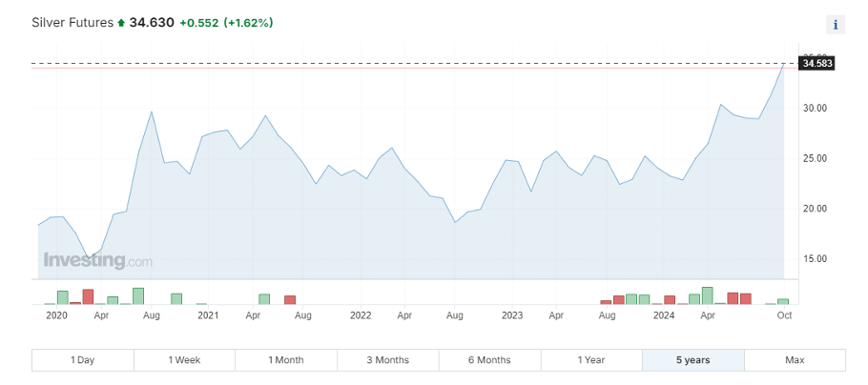This screenshot has height=385, width=868.
Task: Click the active 5 years tab
Action: point(692,360)
